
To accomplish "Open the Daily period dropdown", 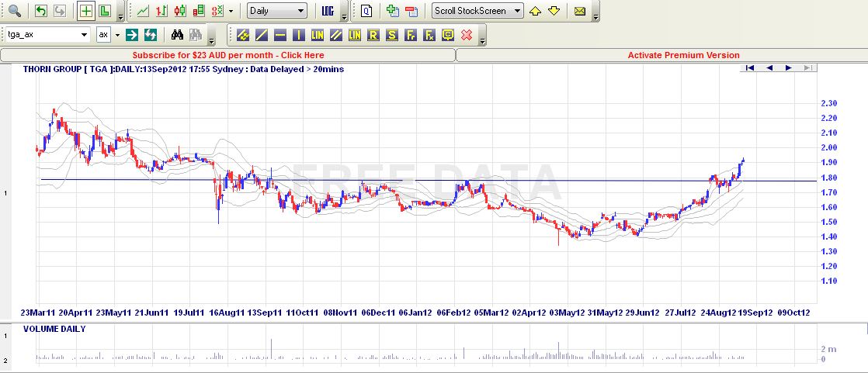I will [277, 11].
